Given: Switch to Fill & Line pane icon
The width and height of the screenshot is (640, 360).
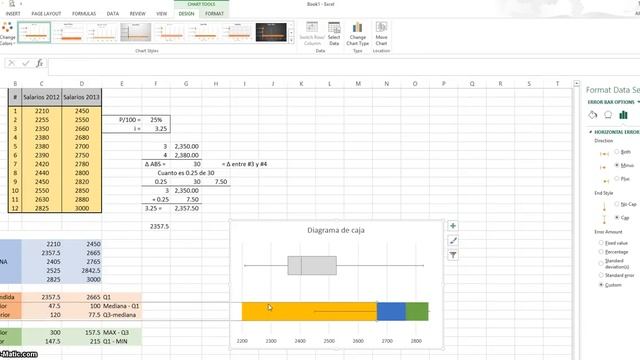Looking at the screenshot, I should pos(593,115).
